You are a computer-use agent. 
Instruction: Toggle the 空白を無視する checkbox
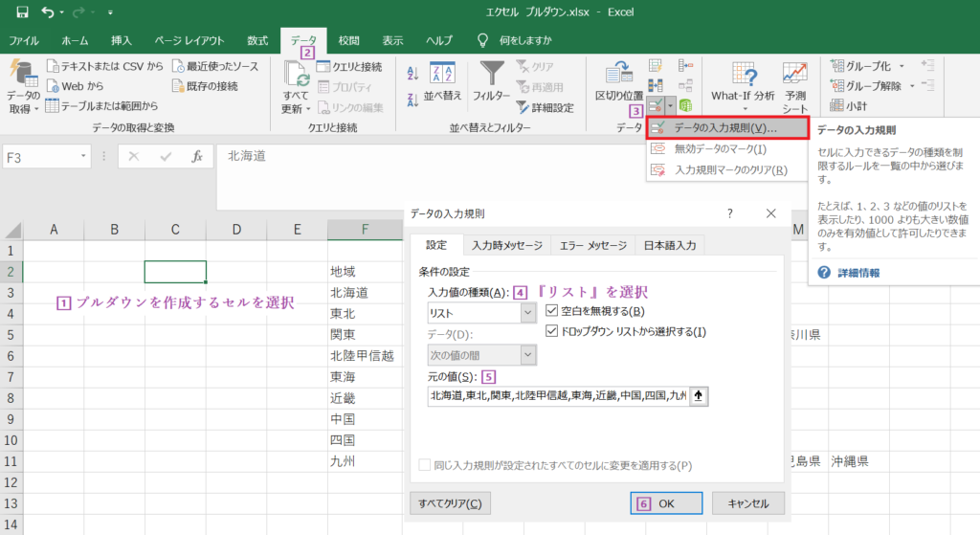(551, 311)
